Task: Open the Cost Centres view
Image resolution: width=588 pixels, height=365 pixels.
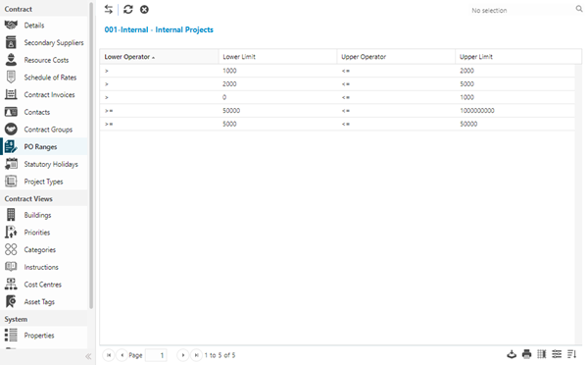Action: 43,285
